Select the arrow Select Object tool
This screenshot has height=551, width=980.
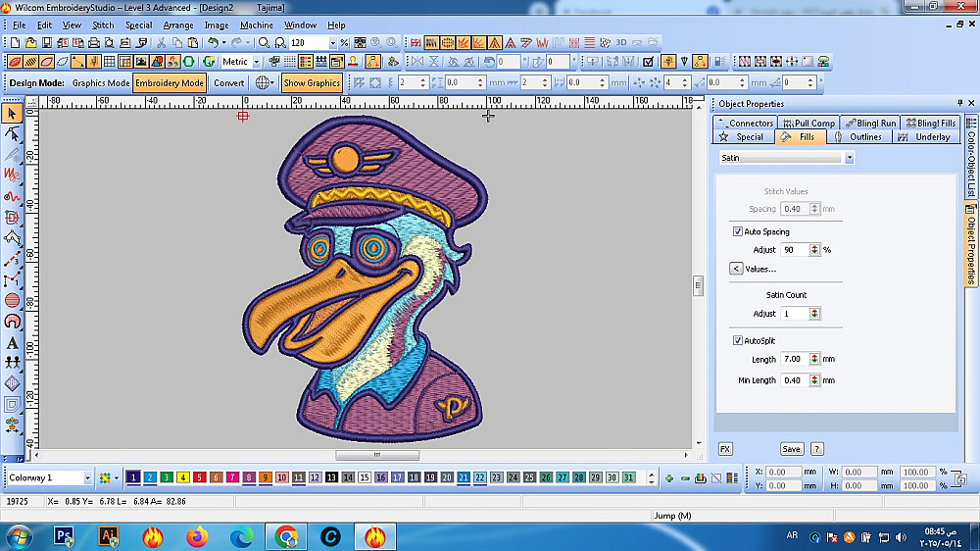pyautogui.click(x=13, y=114)
